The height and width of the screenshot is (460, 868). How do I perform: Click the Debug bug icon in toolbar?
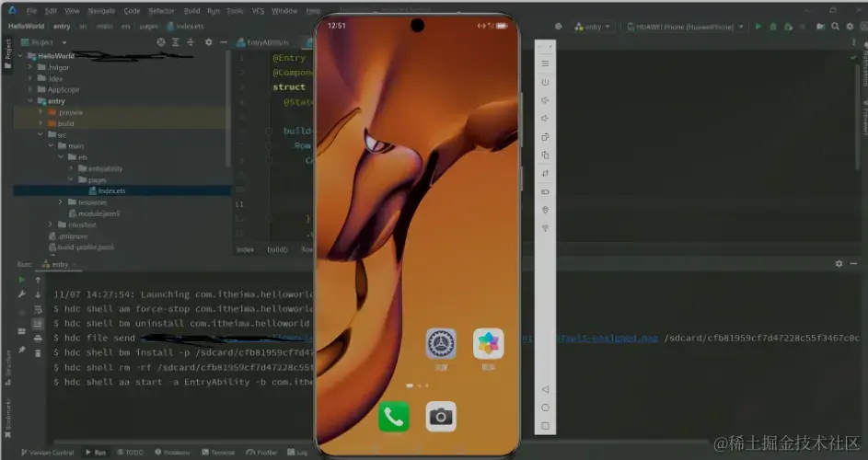click(773, 26)
